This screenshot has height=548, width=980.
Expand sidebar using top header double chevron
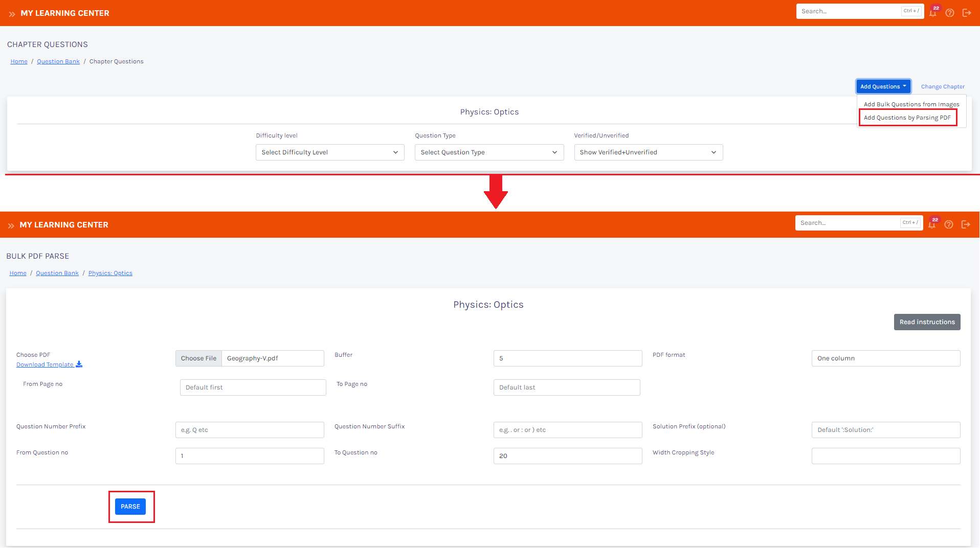coord(12,14)
